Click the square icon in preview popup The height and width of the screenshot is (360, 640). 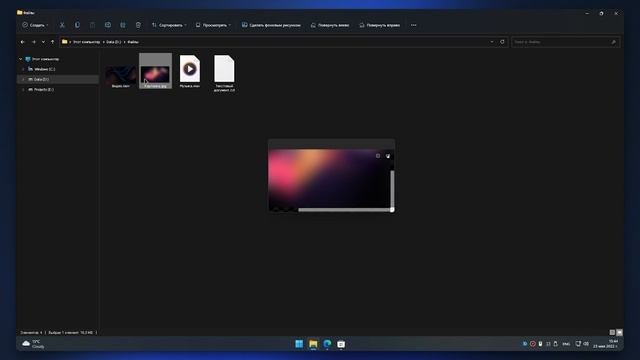click(x=378, y=156)
